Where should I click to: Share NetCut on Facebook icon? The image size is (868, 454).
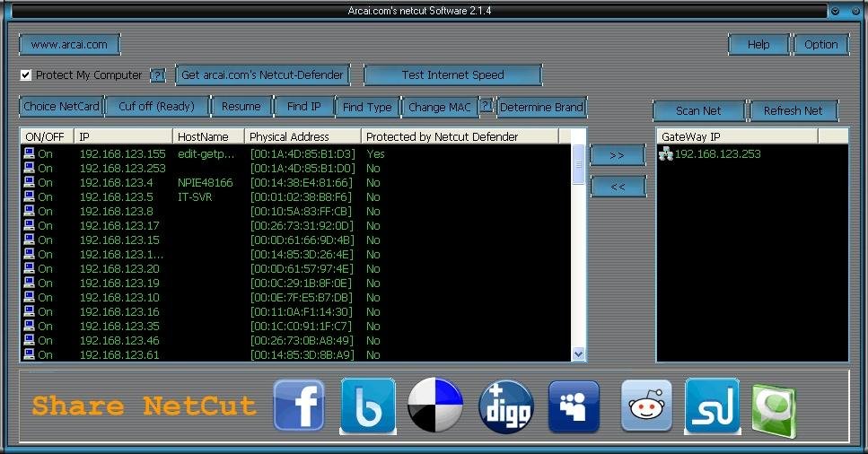pos(299,406)
